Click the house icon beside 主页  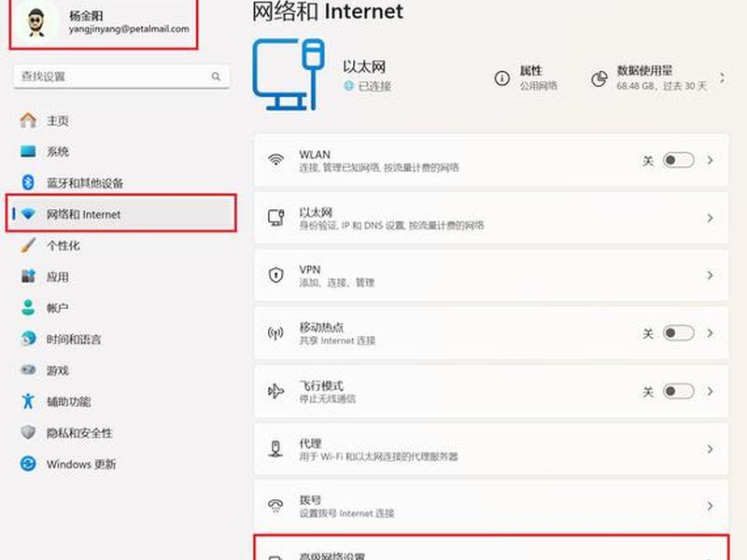(28, 120)
